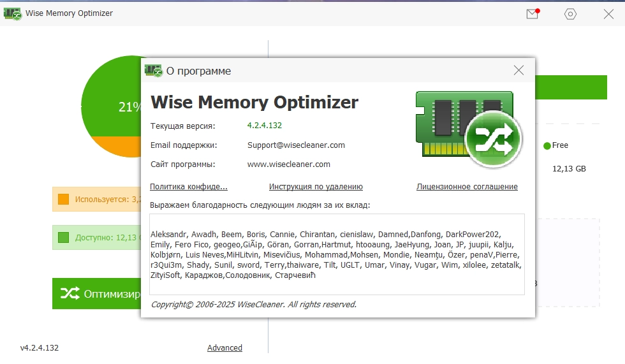Click the Wise Memory Optimizer title bar logo

pyautogui.click(x=12, y=13)
